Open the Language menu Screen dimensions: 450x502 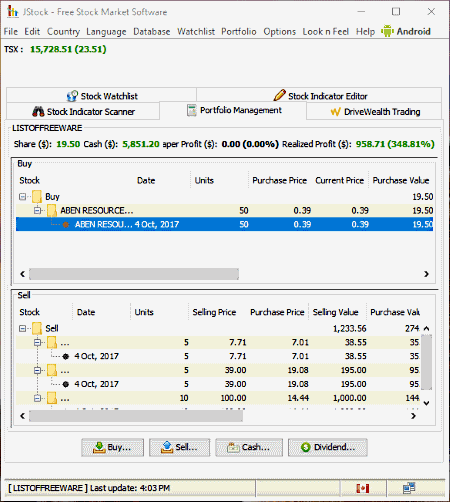pyautogui.click(x=106, y=32)
